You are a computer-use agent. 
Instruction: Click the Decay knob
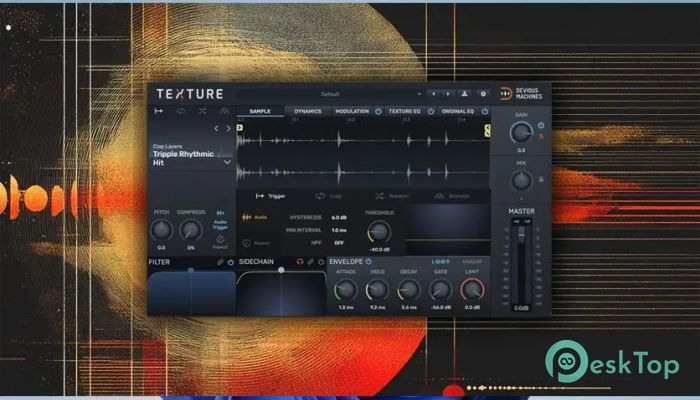tap(409, 290)
